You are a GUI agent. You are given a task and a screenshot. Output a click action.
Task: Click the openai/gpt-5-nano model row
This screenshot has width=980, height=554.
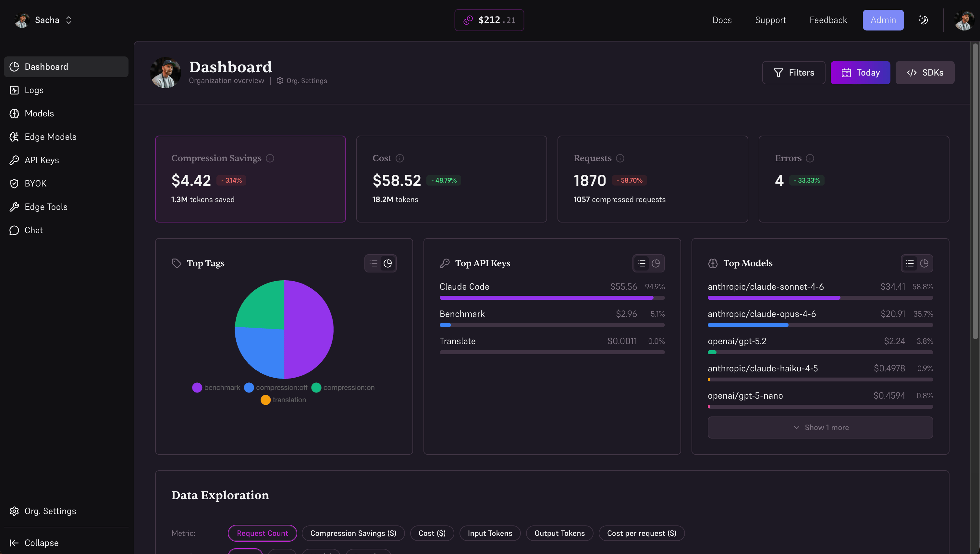coord(820,400)
